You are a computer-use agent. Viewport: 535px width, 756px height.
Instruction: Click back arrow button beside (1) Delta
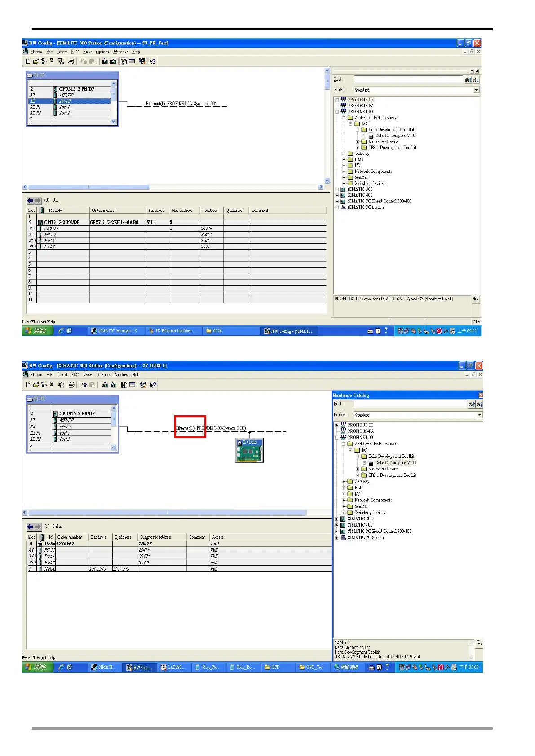tap(30, 527)
